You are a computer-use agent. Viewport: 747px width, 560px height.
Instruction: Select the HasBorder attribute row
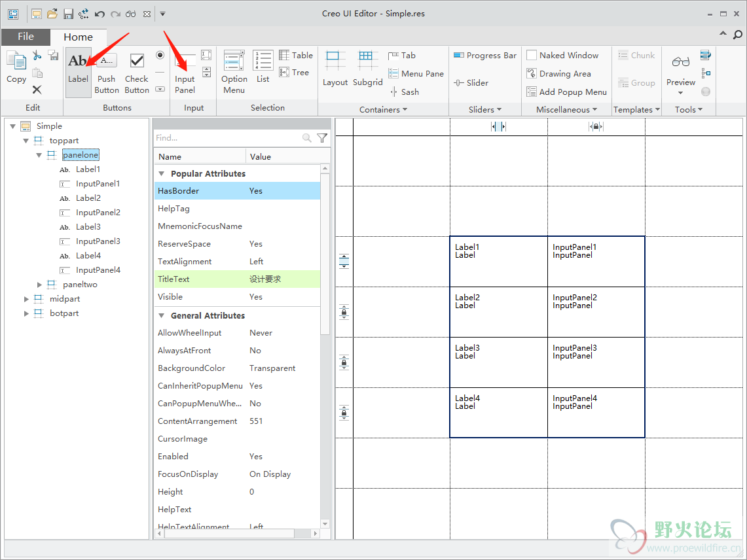[x=237, y=191]
